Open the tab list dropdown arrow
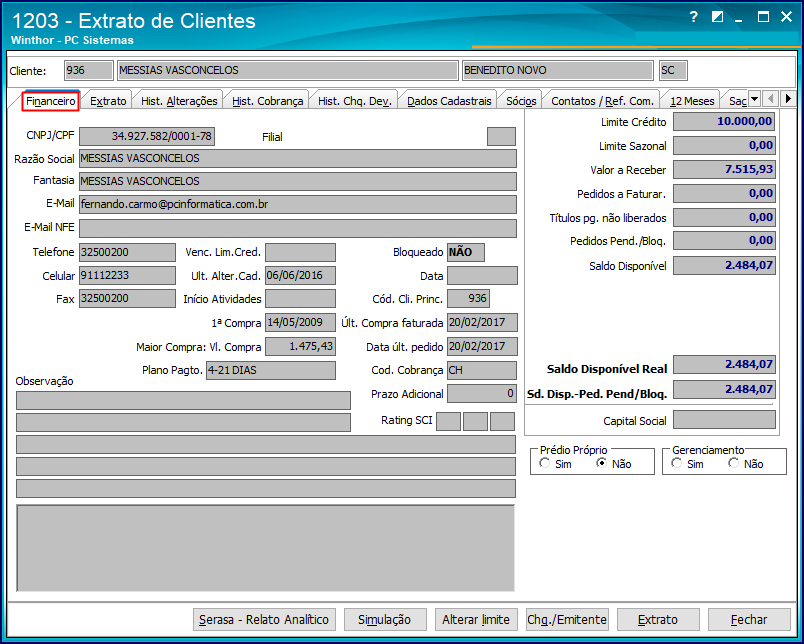The height and width of the screenshot is (644, 804). pyautogui.click(x=754, y=98)
